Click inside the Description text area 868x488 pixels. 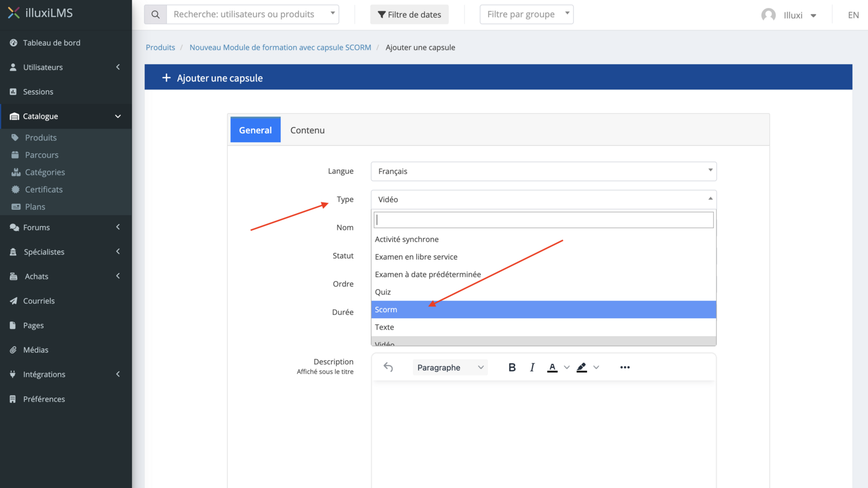[544, 434]
